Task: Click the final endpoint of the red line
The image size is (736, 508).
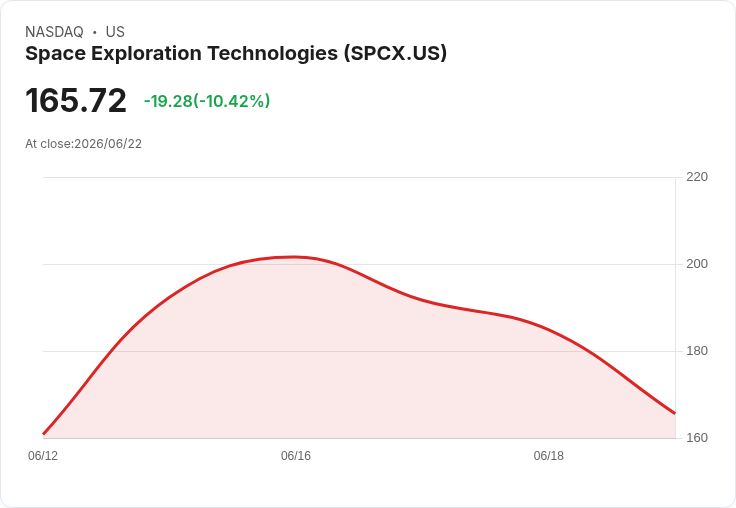Action: (x=675, y=413)
